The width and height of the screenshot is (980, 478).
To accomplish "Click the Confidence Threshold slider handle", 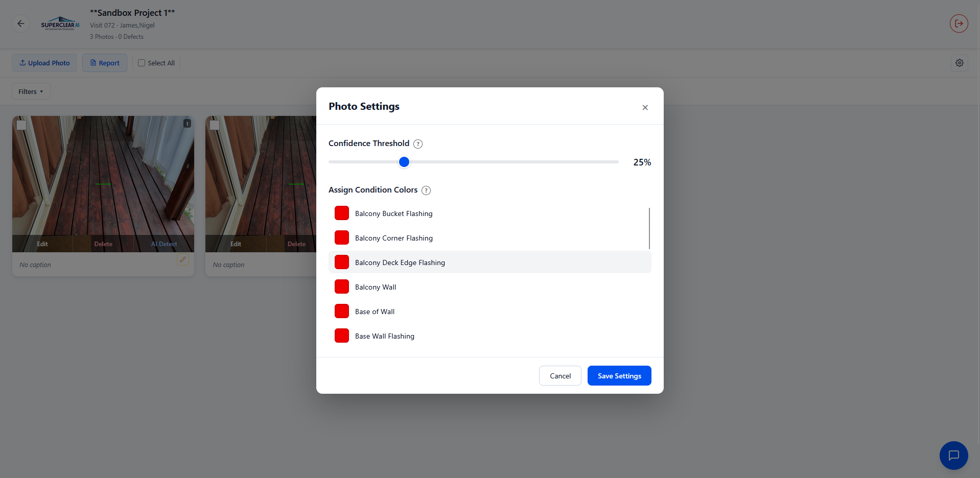I will [x=404, y=162].
